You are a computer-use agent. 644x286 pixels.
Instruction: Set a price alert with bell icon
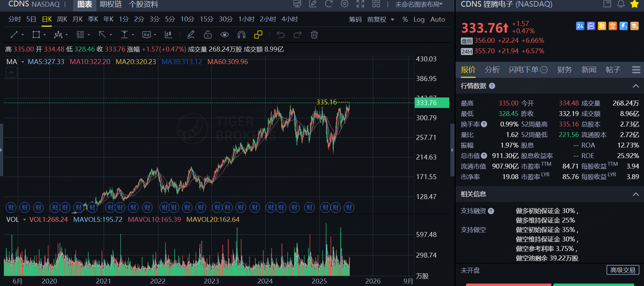pyautogui.click(x=621, y=4)
